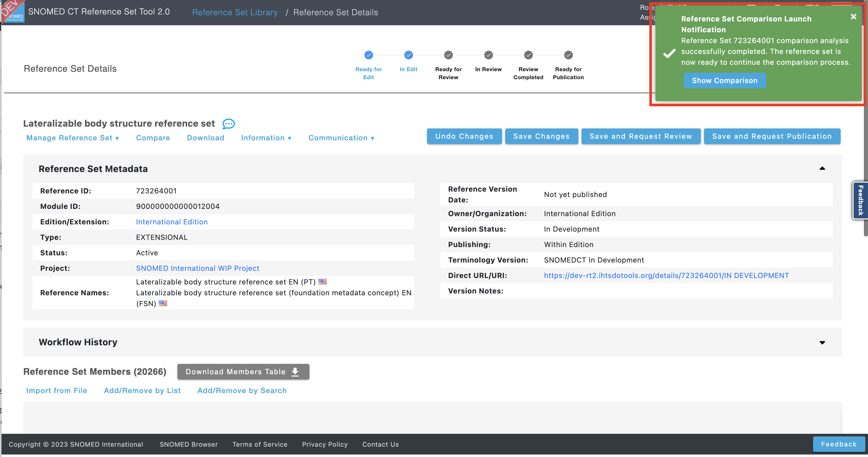Click the Ready for Publication step circle
This screenshot has width=868, height=457.
click(x=568, y=55)
